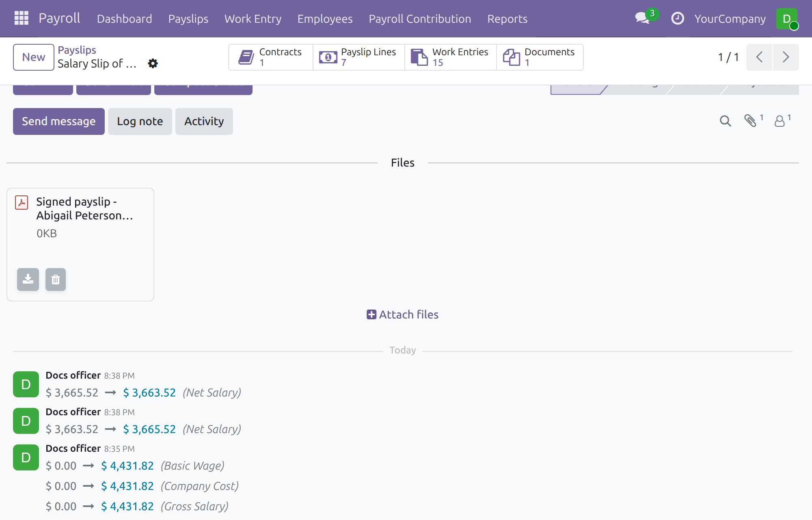Click the gear actions icon next to Salary Slip
Viewport: 812px width, 520px height.
pos(153,63)
